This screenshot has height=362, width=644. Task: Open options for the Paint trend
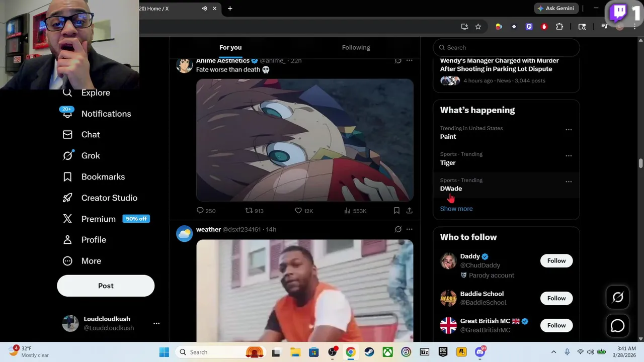pyautogui.click(x=569, y=130)
